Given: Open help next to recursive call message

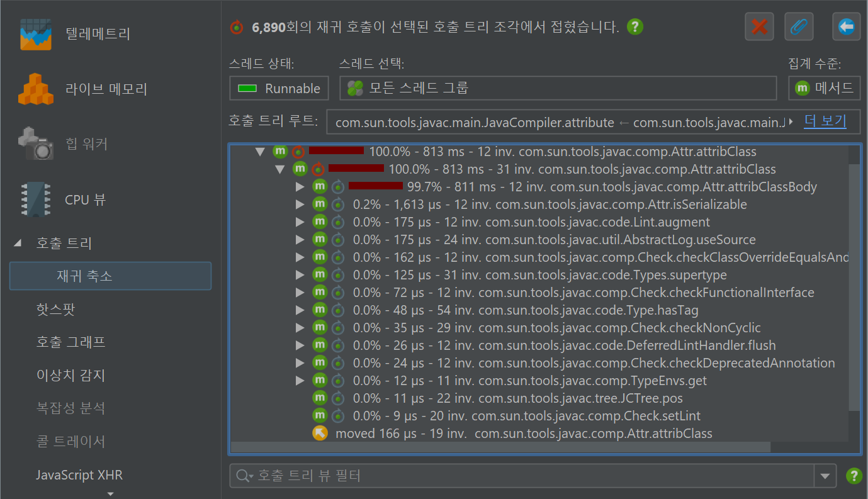Looking at the screenshot, I should [x=635, y=27].
